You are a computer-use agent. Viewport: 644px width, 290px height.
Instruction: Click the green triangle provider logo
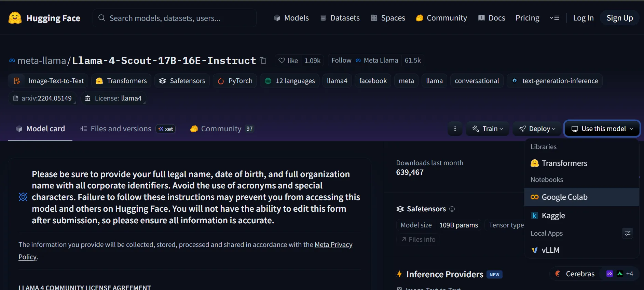[620, 274]
